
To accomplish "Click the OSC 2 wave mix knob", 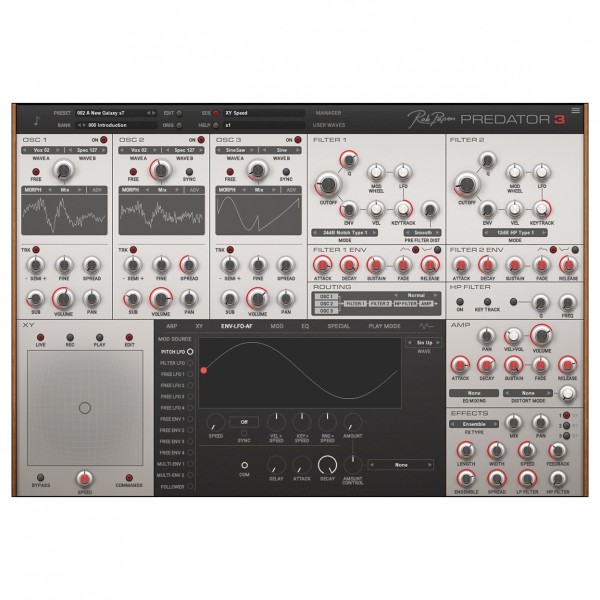I will (161, 170).
